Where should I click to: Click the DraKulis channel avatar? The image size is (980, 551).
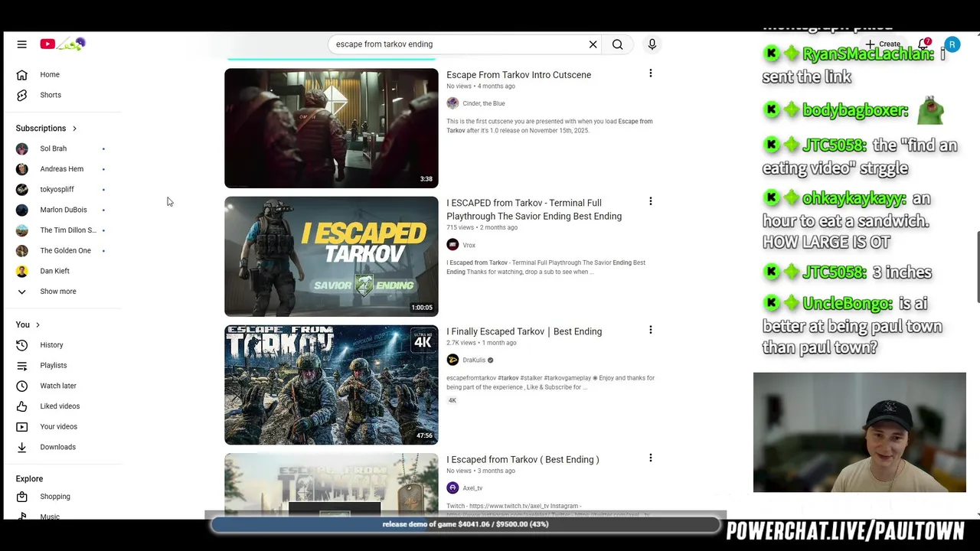[x=452, y=360]
